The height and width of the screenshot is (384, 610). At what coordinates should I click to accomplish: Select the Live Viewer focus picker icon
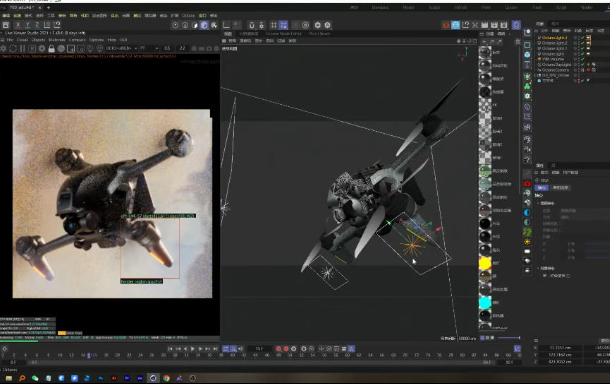pos(90,49)
